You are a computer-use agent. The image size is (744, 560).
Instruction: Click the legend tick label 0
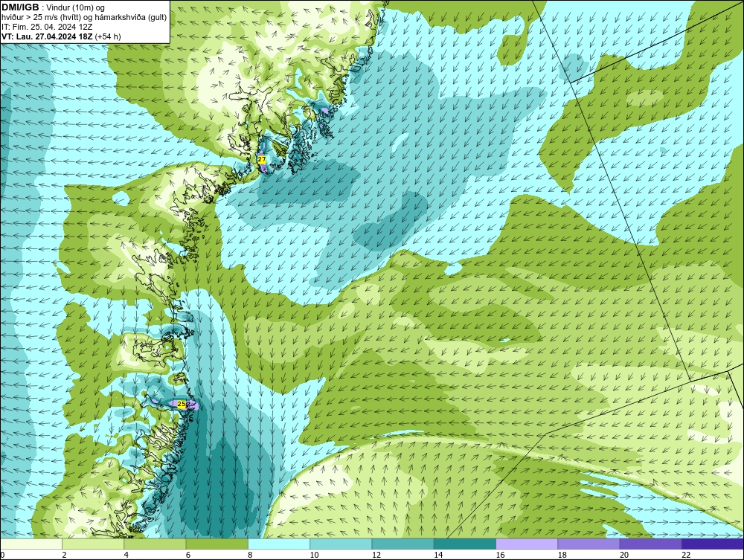pyautogui.click(x=2, y=556)
